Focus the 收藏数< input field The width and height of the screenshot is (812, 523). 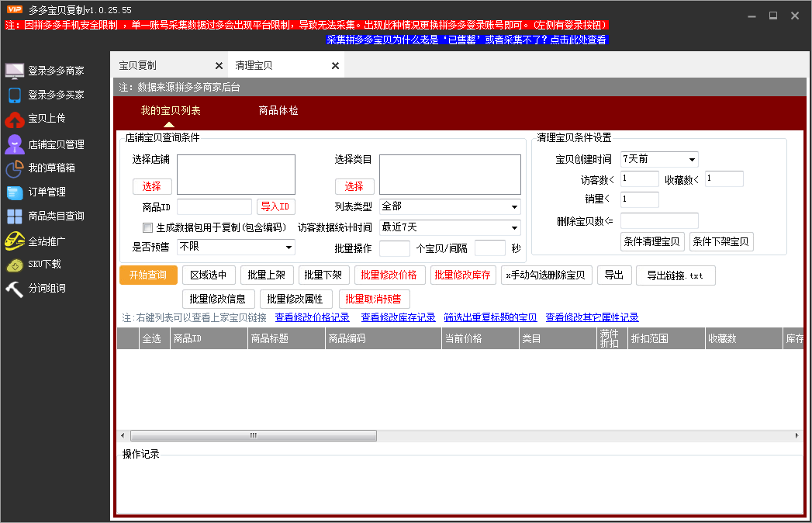point(724,178)
